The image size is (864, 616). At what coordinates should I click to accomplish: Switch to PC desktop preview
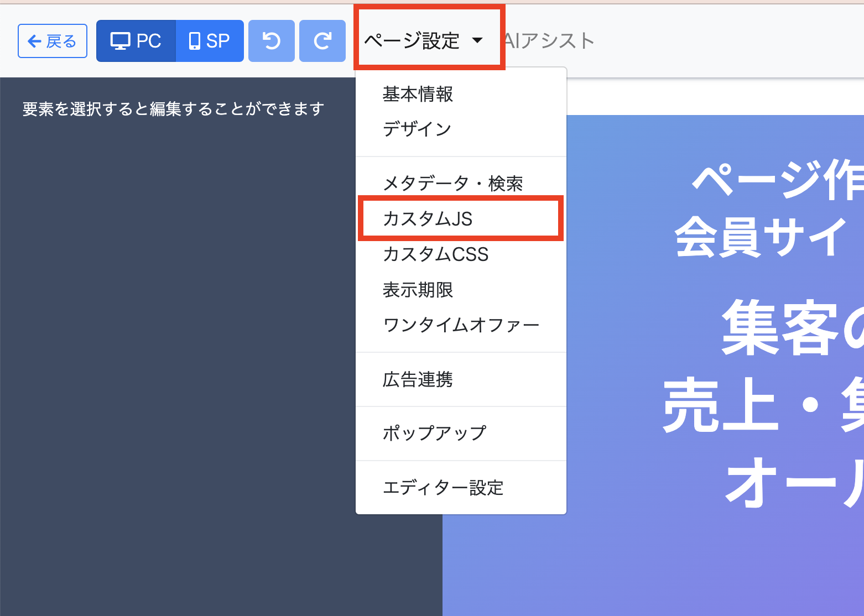pos(136,41)
